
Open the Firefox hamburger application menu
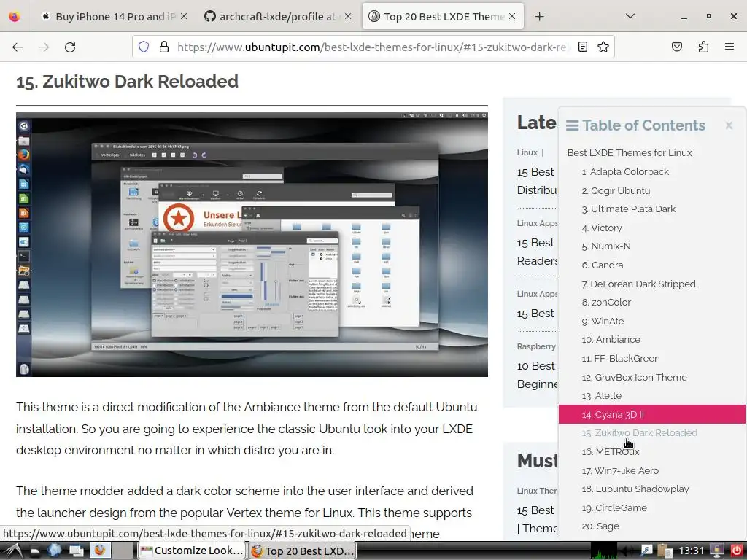[729, 47]
